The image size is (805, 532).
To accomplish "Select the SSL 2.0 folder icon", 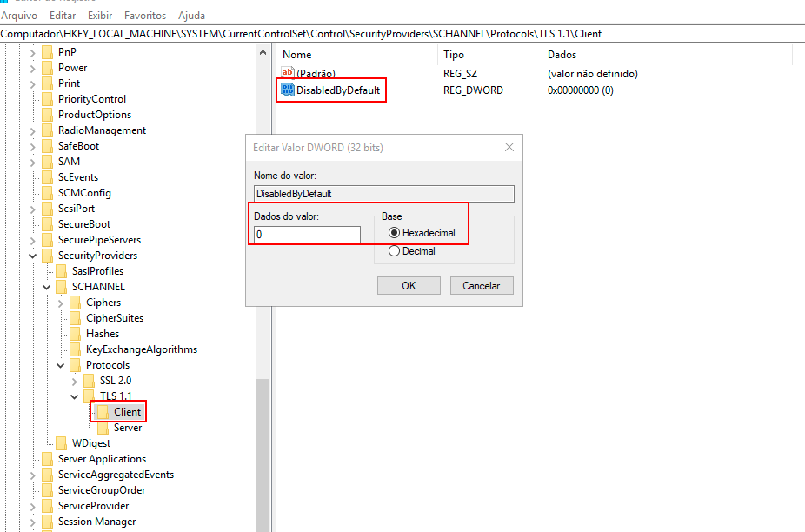I will pos(89,381).
